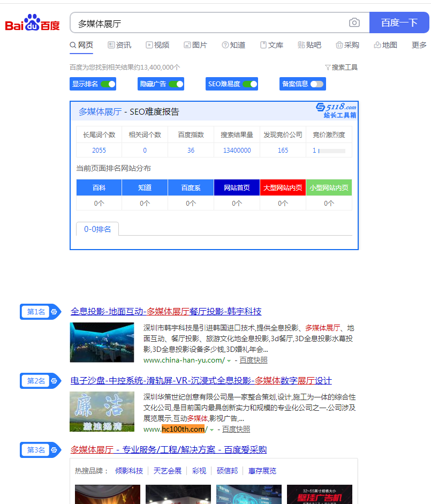Click the 百度指数 value 36
This screenshot has width=431, height=504.
(191, 150)
